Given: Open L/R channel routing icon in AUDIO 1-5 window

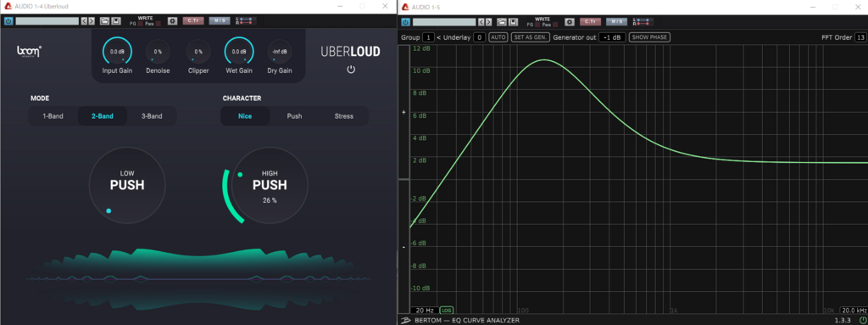Looking at the screenshot, I should tap(643, 21).
